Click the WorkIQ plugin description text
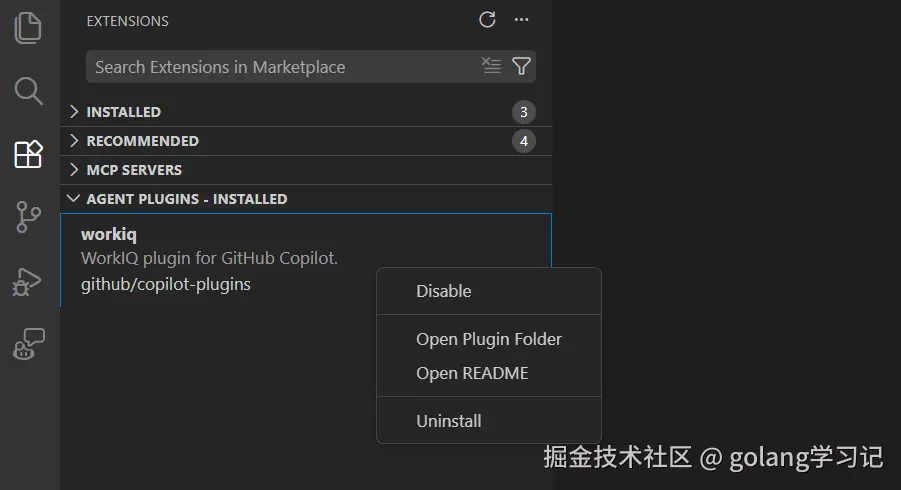901x490 pixels. (x=209, y=258)
